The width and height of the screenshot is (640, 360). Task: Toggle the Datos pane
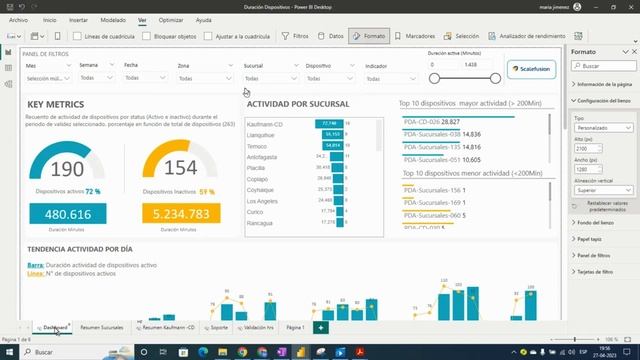pos(331,36)
